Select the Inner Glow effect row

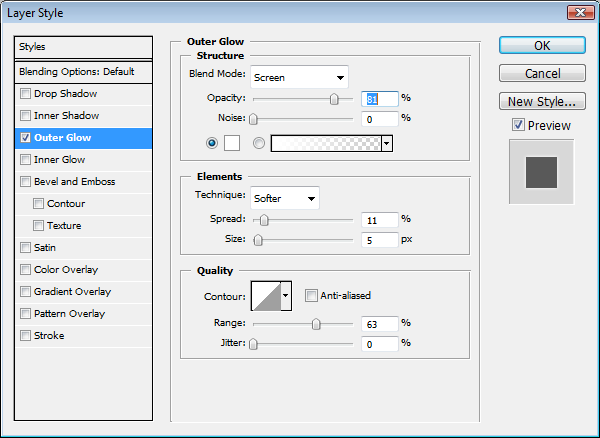[83, 160]
